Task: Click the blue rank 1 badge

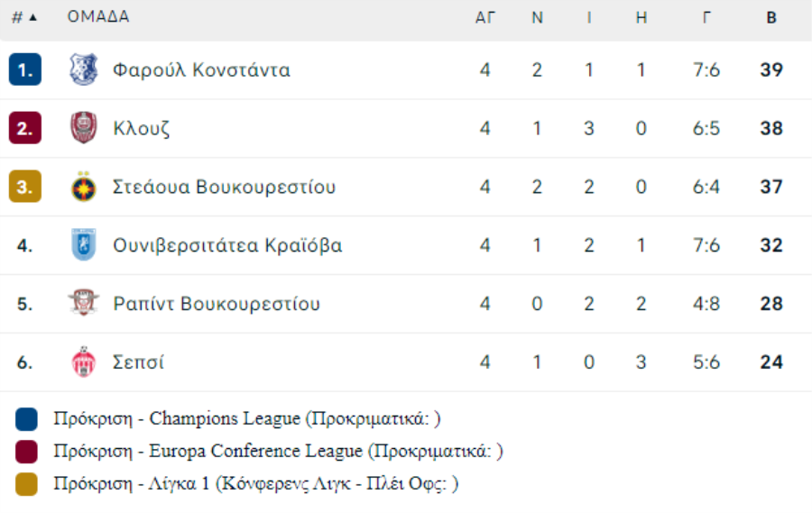Action: pos(25,69)
